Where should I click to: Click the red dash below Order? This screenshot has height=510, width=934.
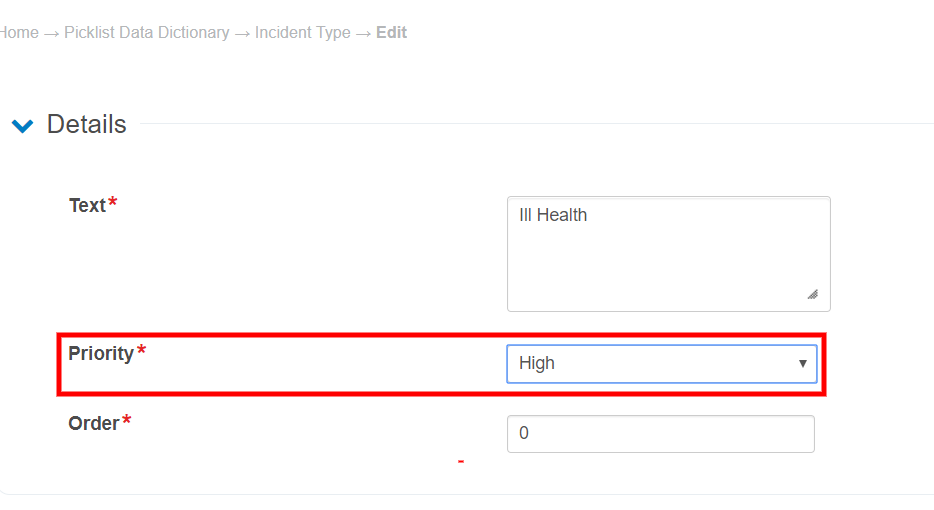(461, 461)
